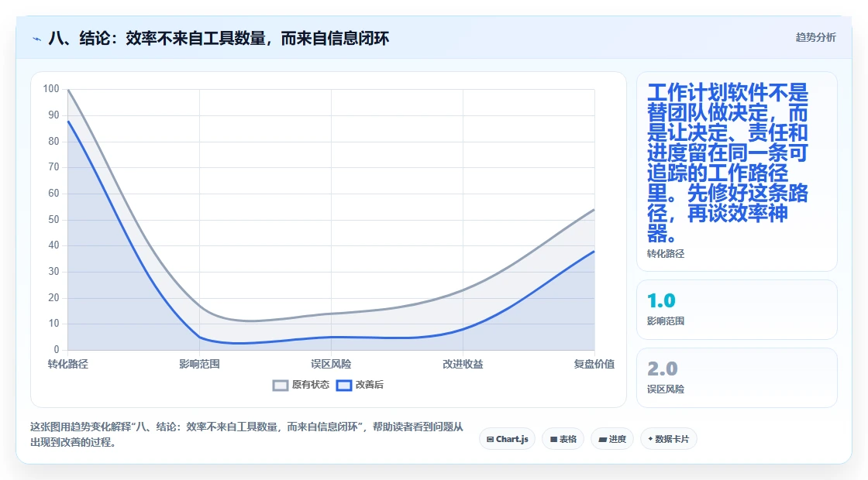This screenshot has width=868, height=480.
Task: Click the Chart.js tag icon
Action: click(x=490, y=440)
